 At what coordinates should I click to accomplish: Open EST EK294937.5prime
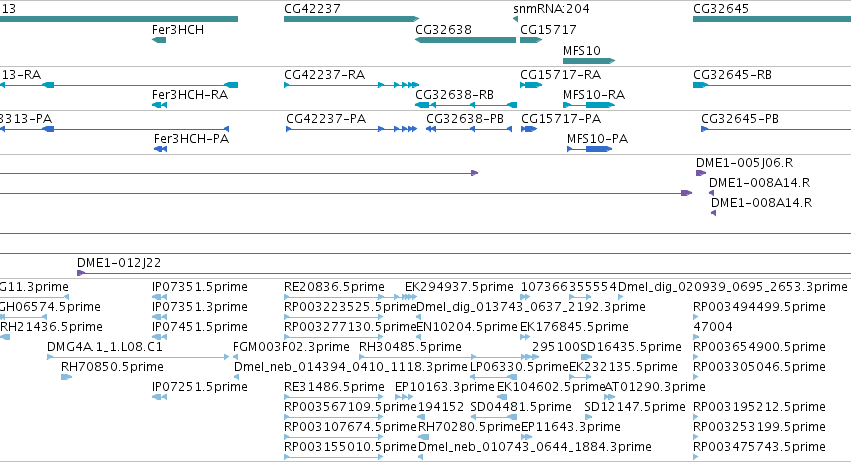[459, 287]
